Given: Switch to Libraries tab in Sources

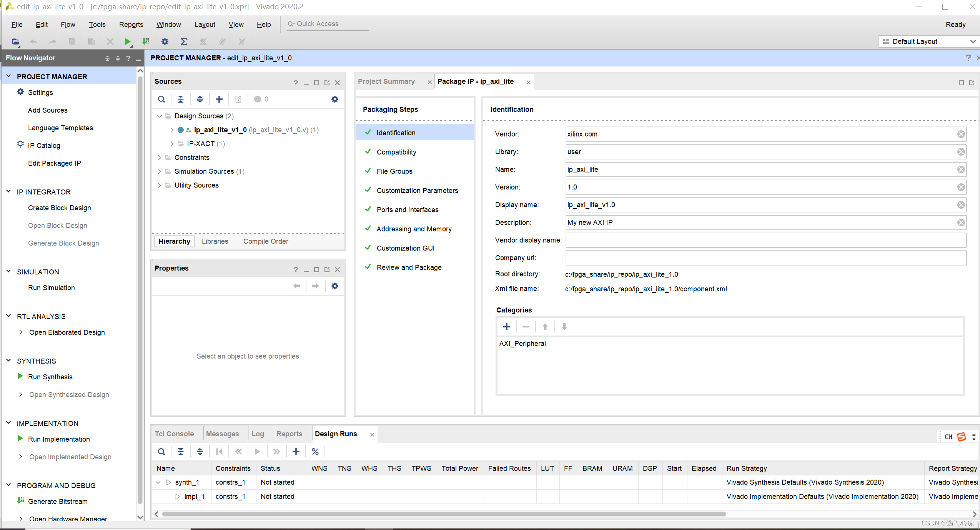Looking at the screenshot, I should point(215,241).
